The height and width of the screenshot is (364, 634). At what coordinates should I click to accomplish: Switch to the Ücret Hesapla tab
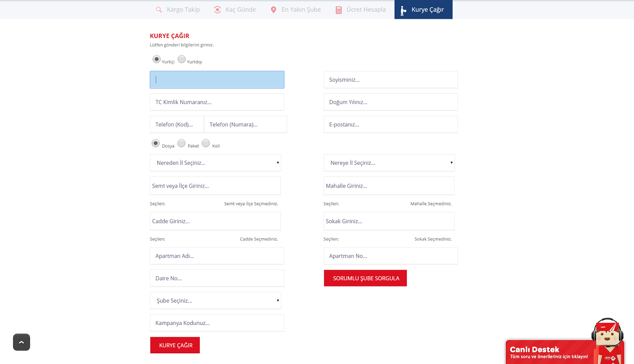tap(366, 10)
